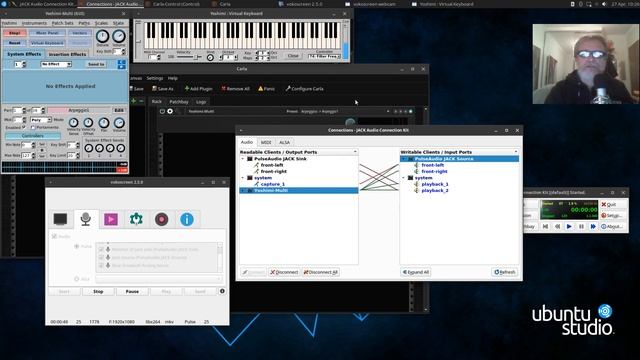Screen dimensions: 640x360
Task: Open the screen tab in vokoscreen
Action: click(x=60, y=219)
